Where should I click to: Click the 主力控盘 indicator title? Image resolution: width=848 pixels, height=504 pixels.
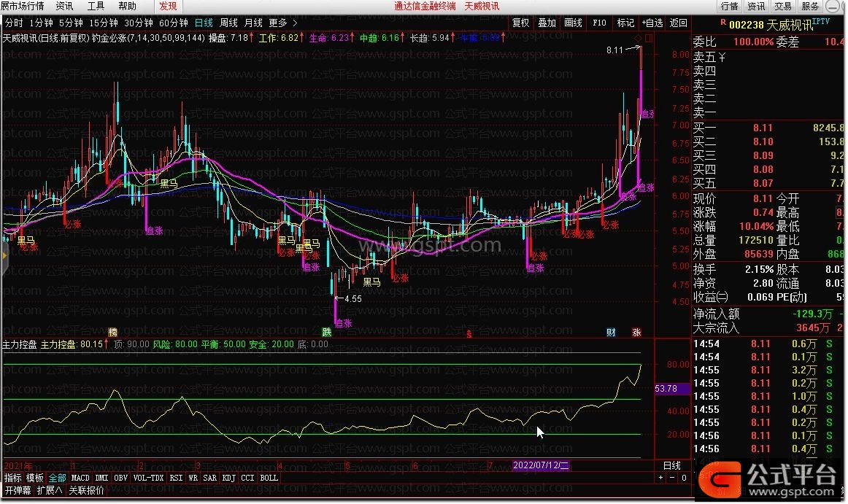[x=20, y=344]
